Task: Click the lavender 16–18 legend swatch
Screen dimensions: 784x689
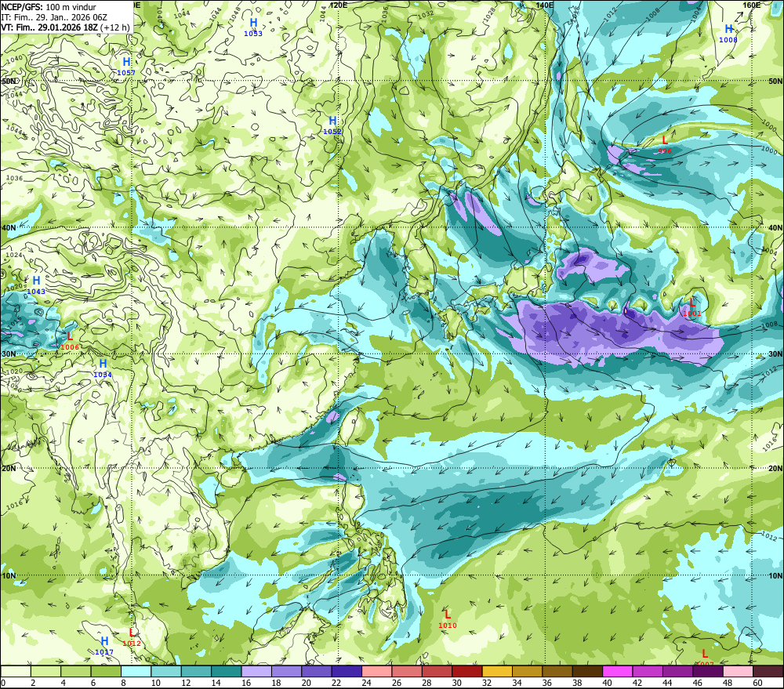Action: pos(256,672)
